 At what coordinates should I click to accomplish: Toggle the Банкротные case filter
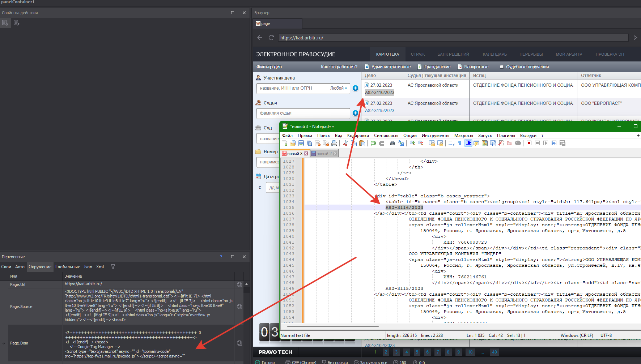point(473,67)
